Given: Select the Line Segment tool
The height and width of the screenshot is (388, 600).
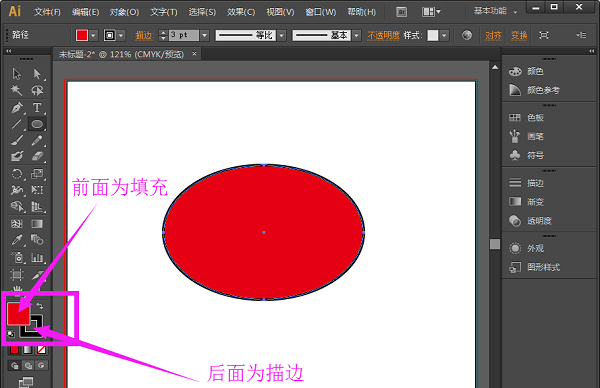Looking at the screenshot, I should 16,124.
